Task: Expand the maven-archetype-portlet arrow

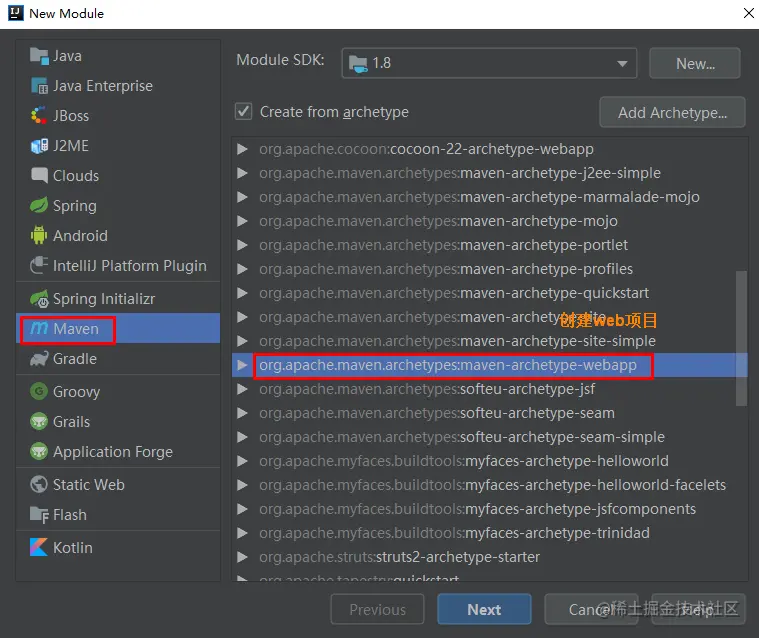Action: 243,245
